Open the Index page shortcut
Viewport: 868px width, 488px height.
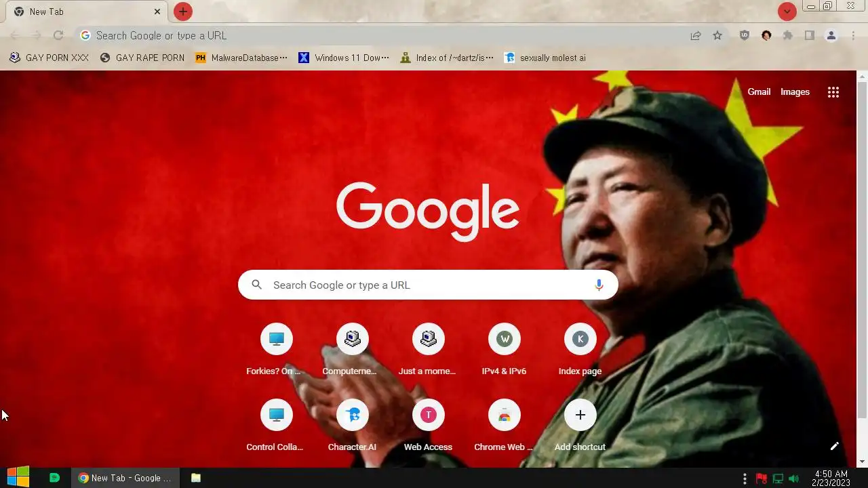tap(580, 349)
